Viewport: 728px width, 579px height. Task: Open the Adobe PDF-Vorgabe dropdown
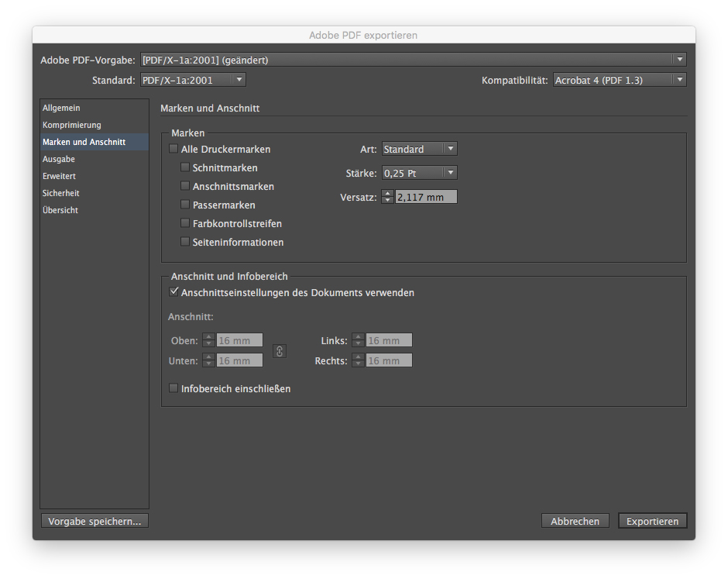tap(414, 60)
